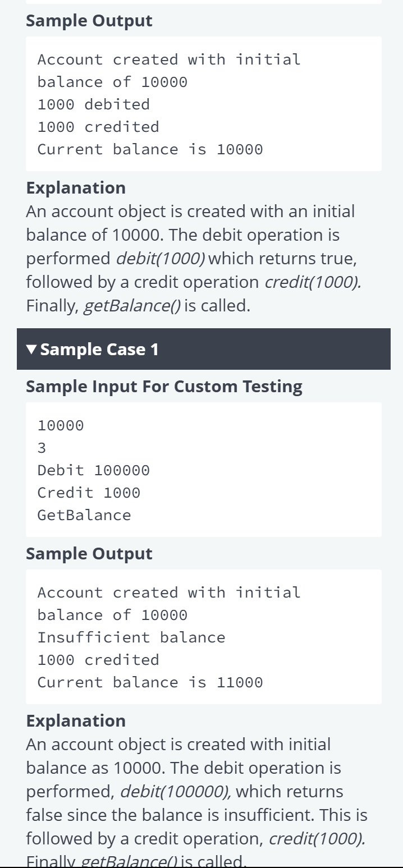This screenshot has width=403, height=868.
Task: Click the 'Current balance is 10000' output line
Action: (x=150, y=149)
